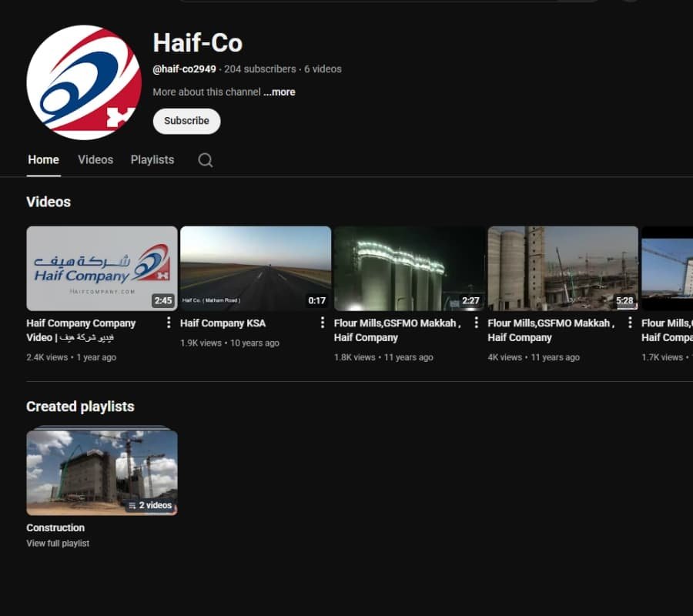Play the Haif Company KSA road thumbnail

[x=256, y=268]
